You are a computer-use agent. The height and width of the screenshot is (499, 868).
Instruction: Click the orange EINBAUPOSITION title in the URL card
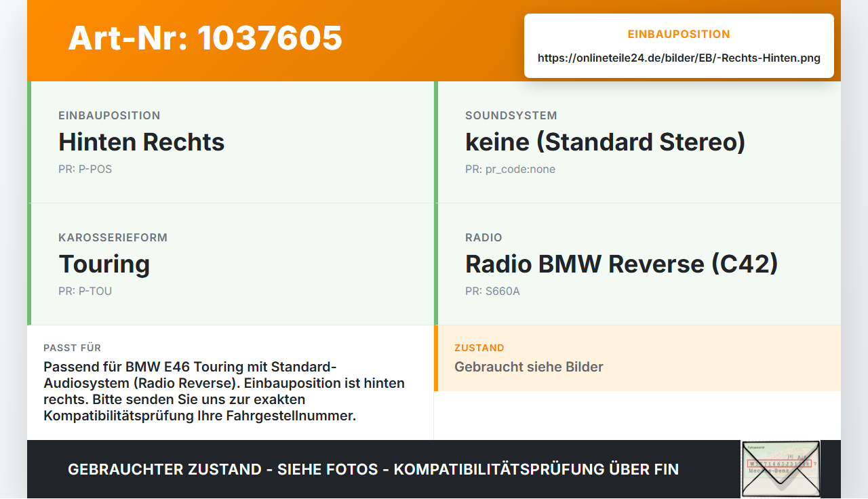pyautogui.click(x=679, y=34)
